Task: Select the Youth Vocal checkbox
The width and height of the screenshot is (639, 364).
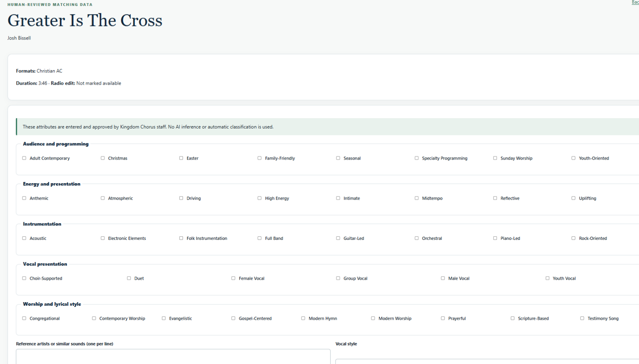Action: (x=548, y=278)
